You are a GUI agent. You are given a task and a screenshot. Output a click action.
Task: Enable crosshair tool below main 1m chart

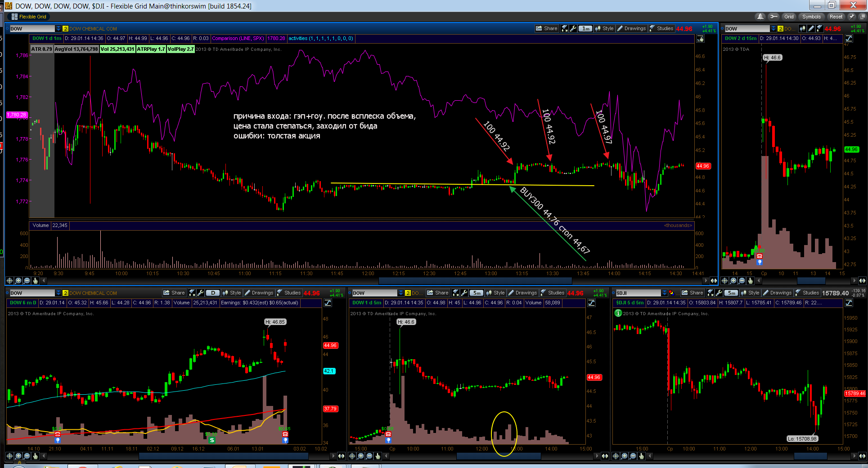(x=9, y=281)
